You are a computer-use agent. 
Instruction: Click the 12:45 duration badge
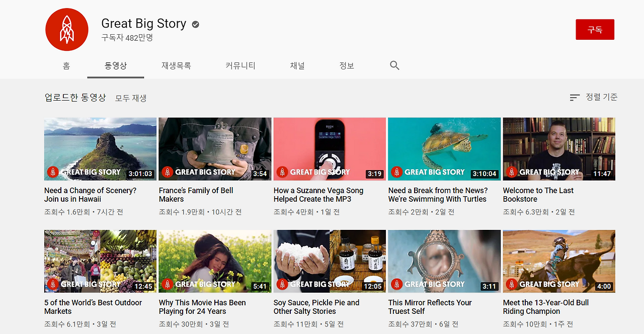143,286
